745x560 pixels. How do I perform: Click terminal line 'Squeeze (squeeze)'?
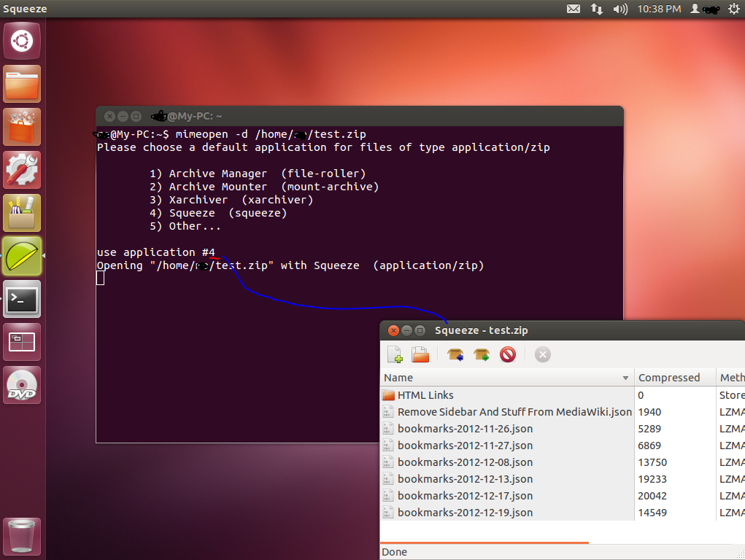click(218, 213)
